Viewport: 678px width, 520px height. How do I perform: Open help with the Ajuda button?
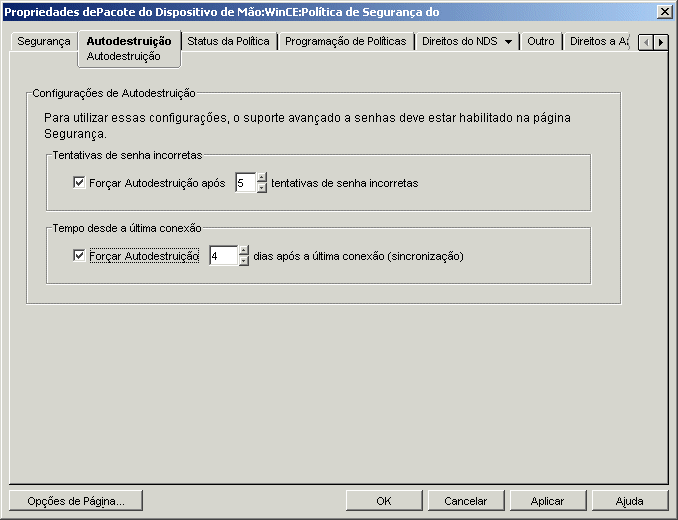click(x=630, y=501)
